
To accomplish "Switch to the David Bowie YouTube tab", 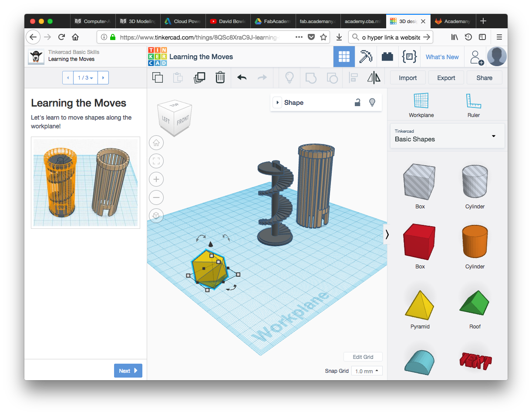I will click(228, 21).
